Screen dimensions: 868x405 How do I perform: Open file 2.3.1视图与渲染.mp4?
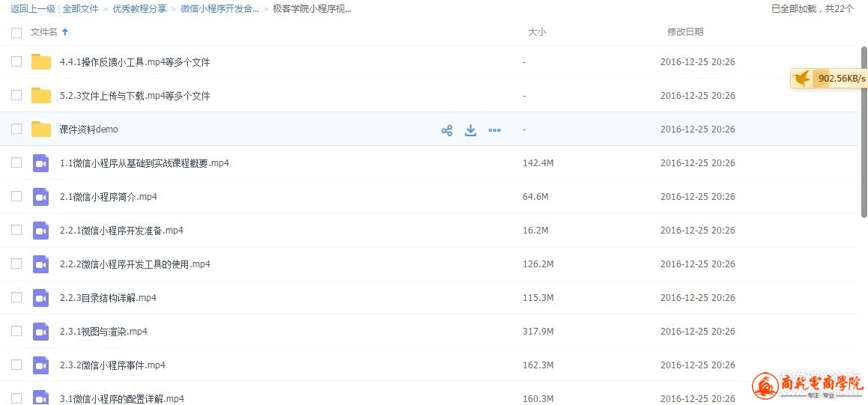click(x=103, y=332)
